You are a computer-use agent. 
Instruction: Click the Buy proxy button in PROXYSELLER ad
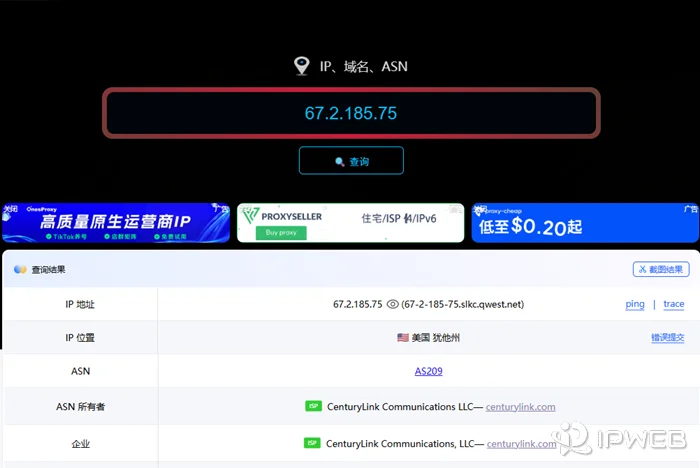281,233
